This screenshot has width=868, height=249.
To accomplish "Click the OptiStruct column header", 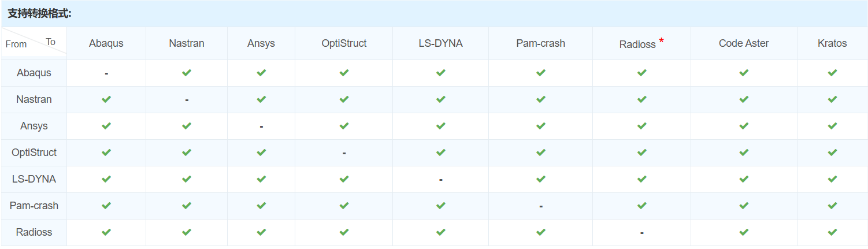I will coord(344,43).
